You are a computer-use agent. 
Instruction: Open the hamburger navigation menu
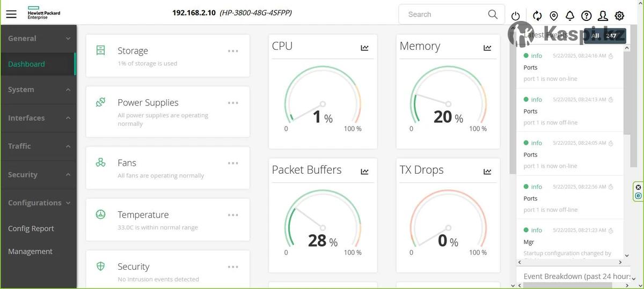coord(11,14)
